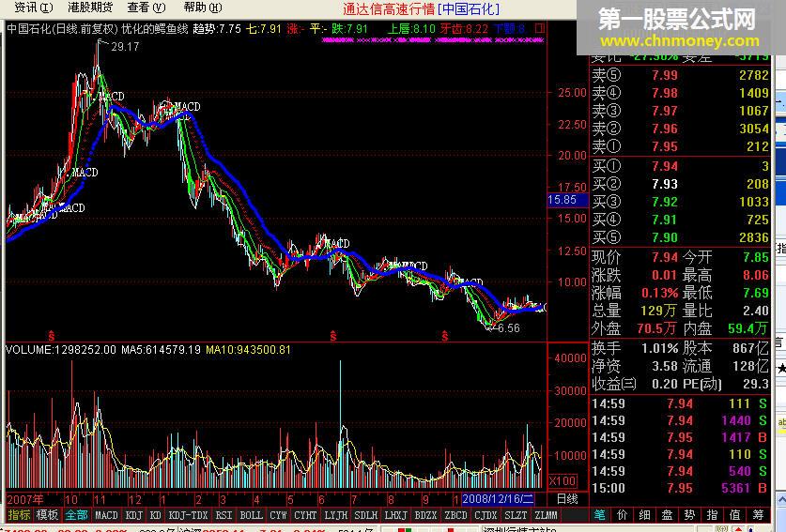The width and height of the screenshot is (786, 532).
Task: Open the 帮助(H) menu
Action: pos(203,8)
